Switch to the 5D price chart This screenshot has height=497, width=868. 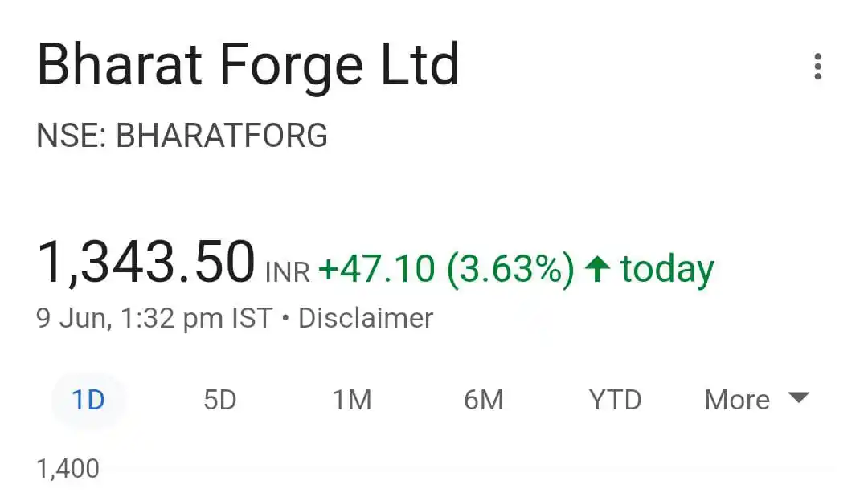[x=220, y=399]
